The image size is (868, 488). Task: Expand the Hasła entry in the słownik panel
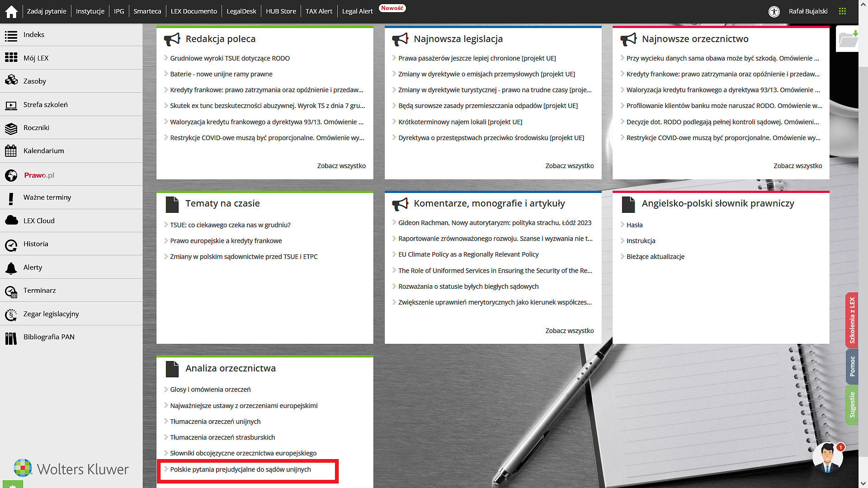click(623, 225)
